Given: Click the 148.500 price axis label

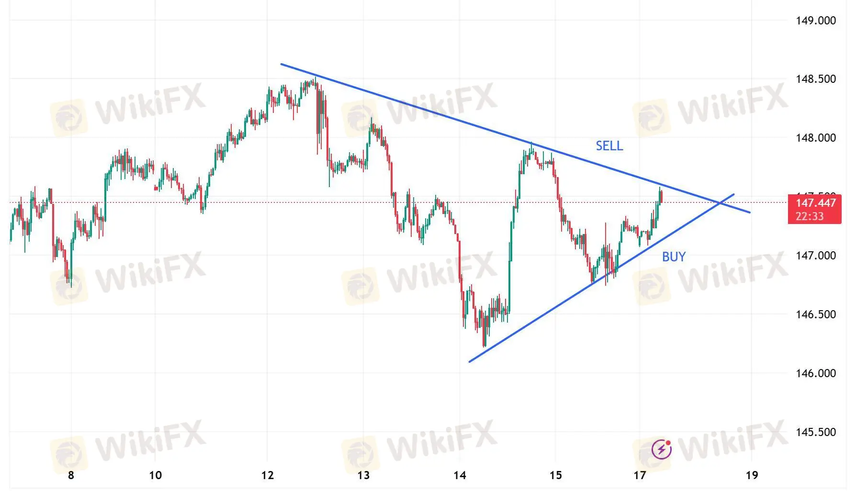Looking at the screenshot, I should (816, 79).
